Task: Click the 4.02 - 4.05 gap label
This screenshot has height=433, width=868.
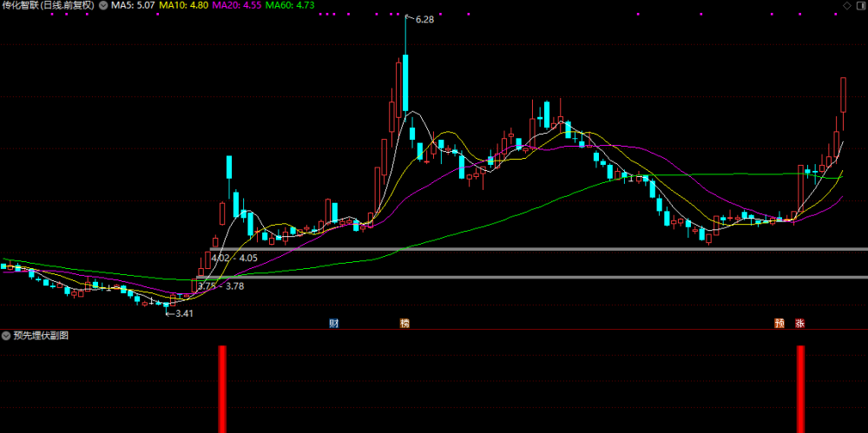Action: [234, 258]
